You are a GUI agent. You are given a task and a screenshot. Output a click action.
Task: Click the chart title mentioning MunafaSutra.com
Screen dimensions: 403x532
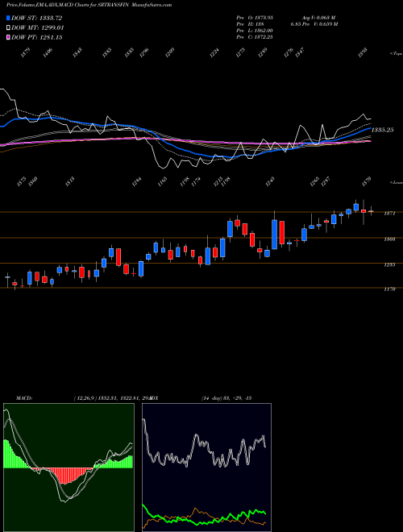pos(89,5)
